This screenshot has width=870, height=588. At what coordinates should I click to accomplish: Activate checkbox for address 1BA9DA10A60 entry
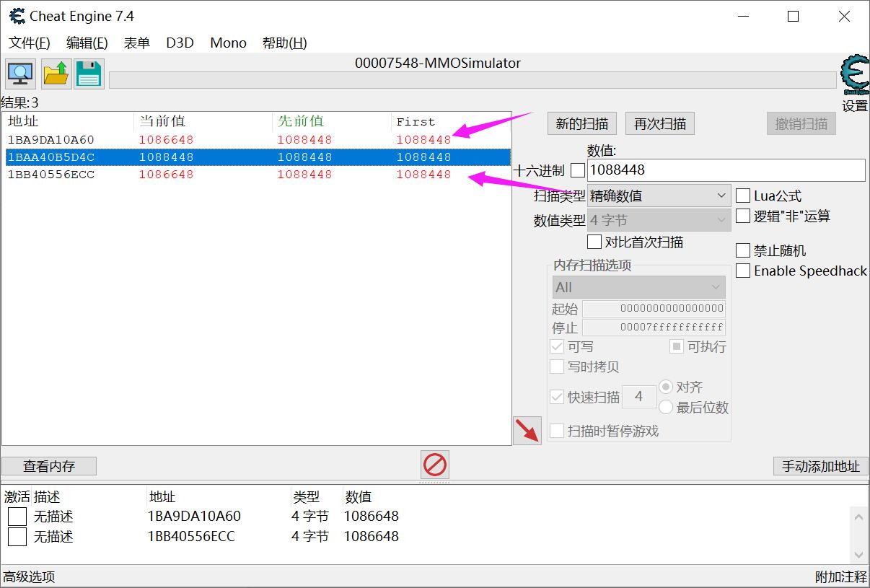[17, 517]
